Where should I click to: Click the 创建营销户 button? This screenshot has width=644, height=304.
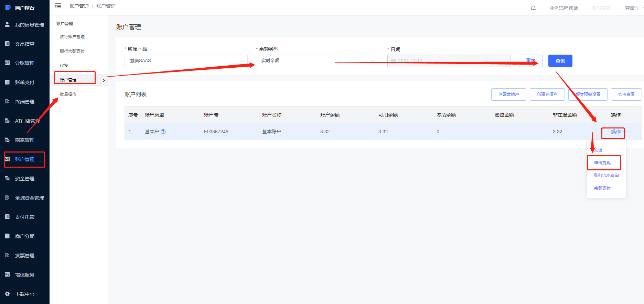[x=508, y=94]
